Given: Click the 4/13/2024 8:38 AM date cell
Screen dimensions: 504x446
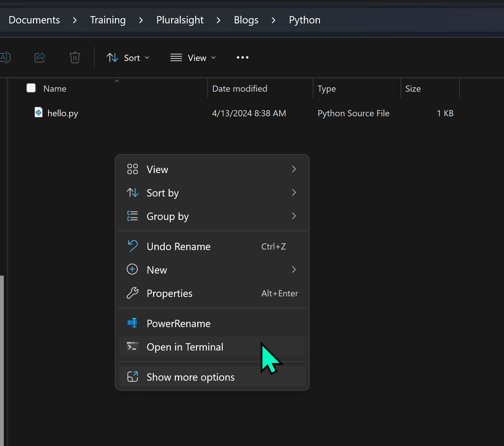Looking at the screenshot, I should coord(249,113).
